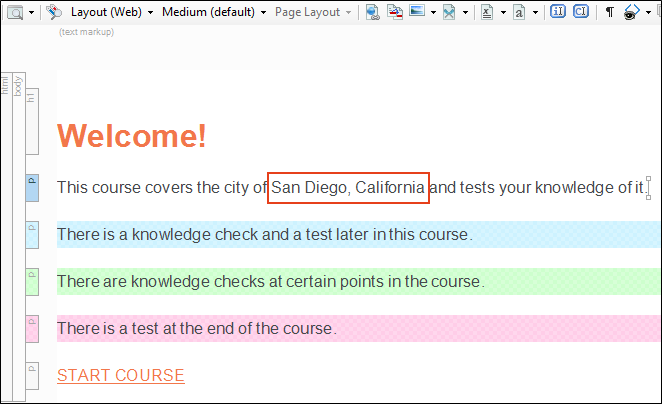Open the Layout (Web) dropdown
662x404 pixels.
112,12
